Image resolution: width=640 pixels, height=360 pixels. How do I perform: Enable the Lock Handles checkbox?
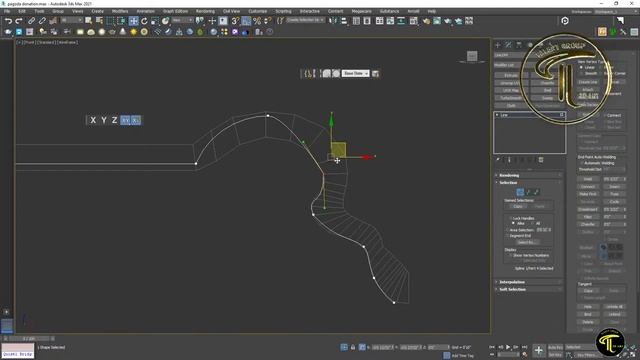[x=510, y=218]
